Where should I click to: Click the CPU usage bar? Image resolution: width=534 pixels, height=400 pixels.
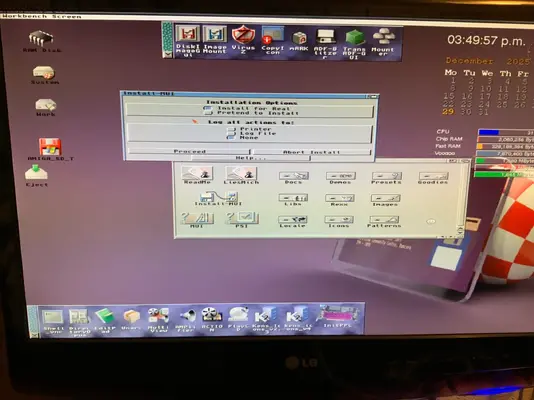[505, 132]
